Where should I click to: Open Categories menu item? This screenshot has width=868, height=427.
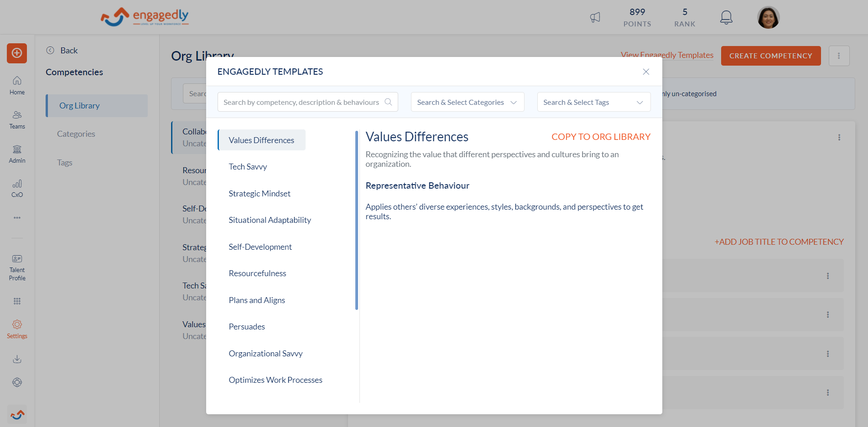(x=76, y=134)
